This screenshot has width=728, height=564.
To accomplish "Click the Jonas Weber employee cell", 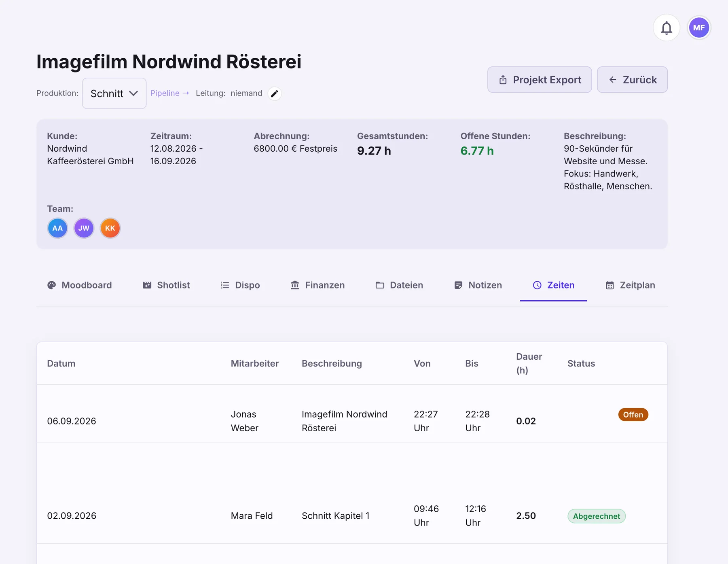I will [245, 421].
